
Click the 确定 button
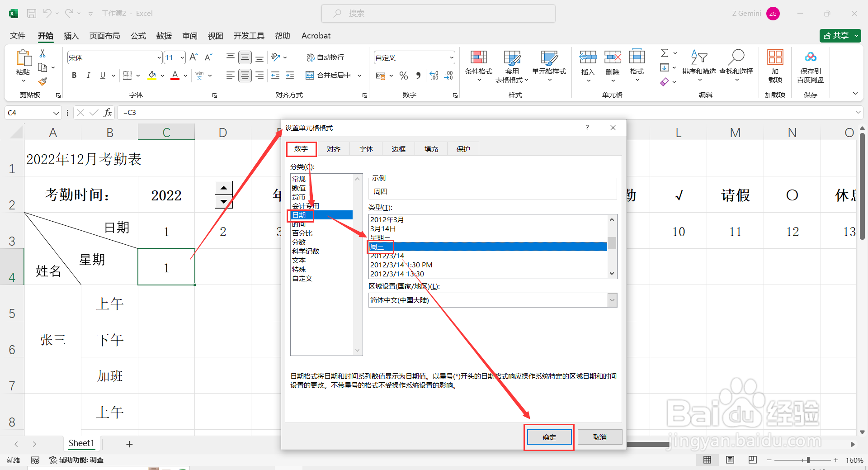[x=548, y=437]
